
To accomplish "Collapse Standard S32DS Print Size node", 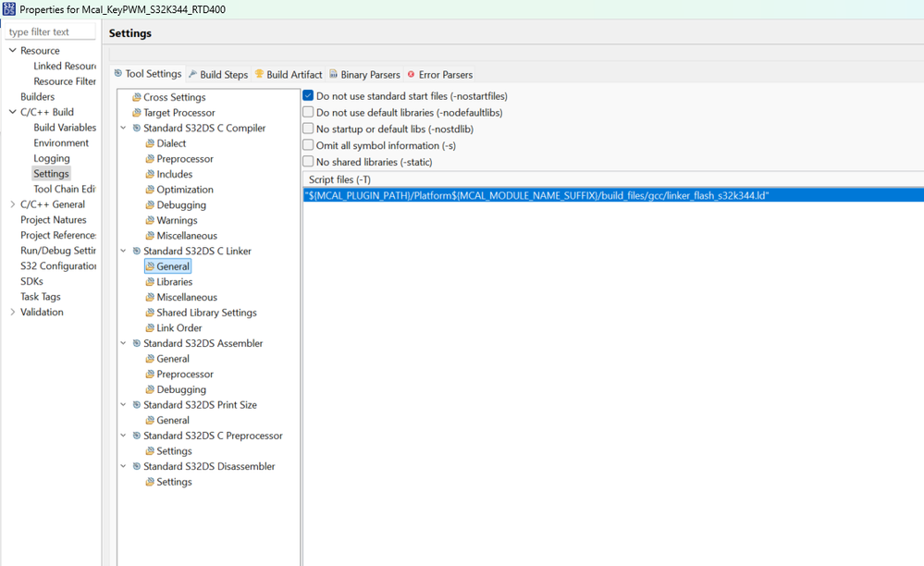I will click(124, 405).
